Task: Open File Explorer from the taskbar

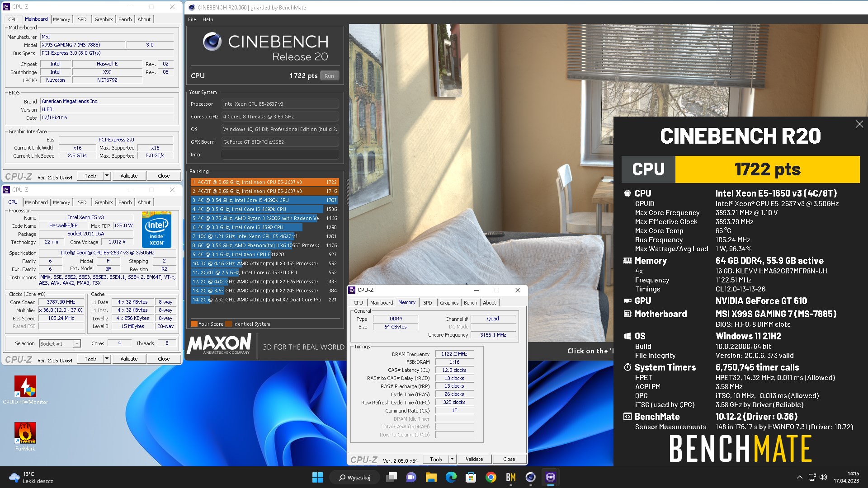Action: [x=431, y=477]
